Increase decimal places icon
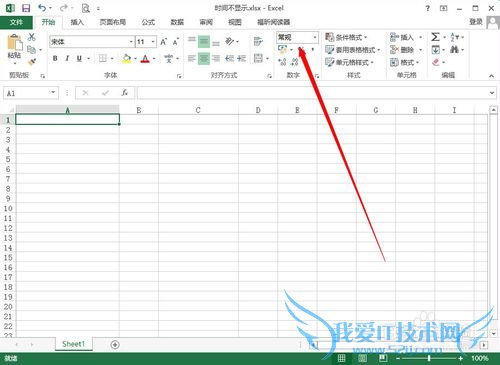The height and width of the screenshot is (365, 500). click(x=282, y=62)
